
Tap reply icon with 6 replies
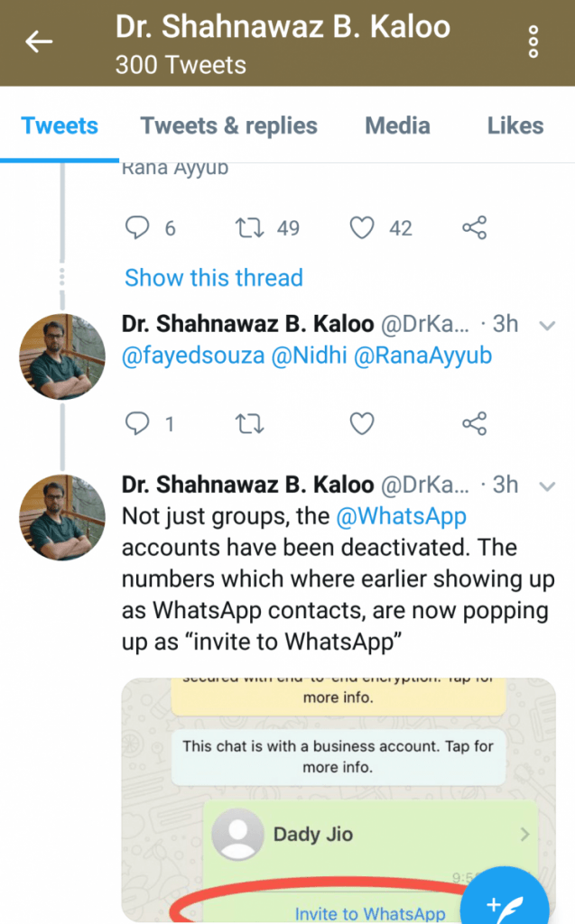pos(136,228)
